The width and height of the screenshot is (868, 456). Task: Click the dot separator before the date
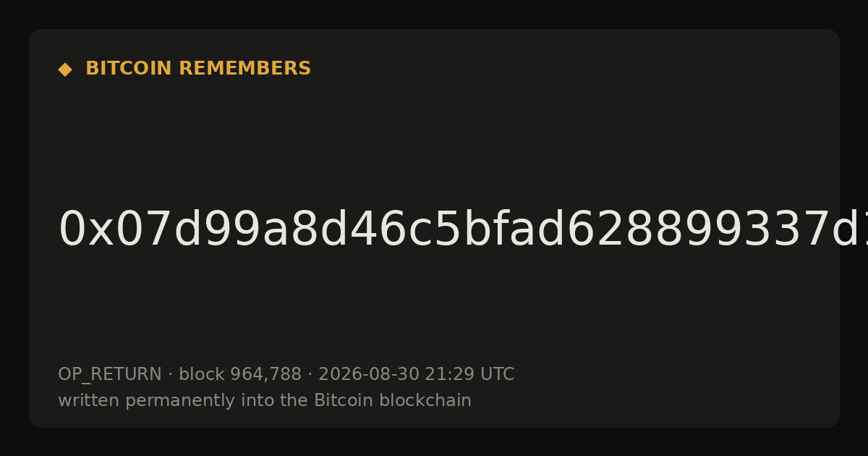[310, 375]
